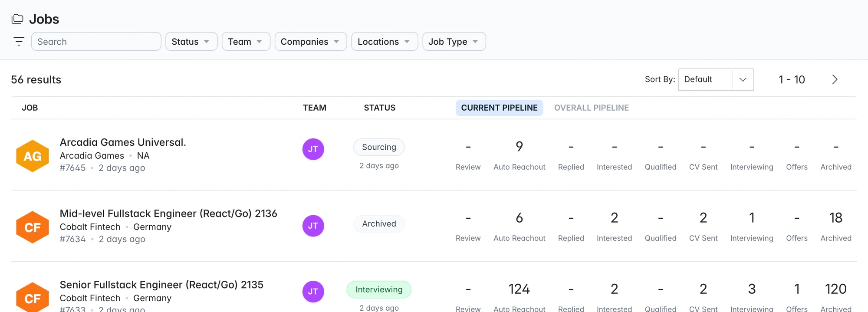Click Offers count 1 for job 2135
This screenshot has width=868, height=312.
coord(797,289)
